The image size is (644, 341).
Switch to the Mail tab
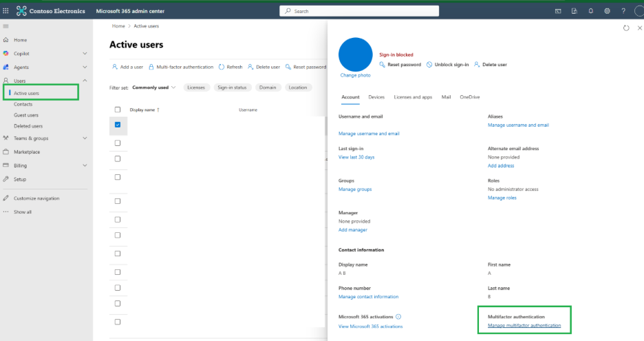pos(446,97)
